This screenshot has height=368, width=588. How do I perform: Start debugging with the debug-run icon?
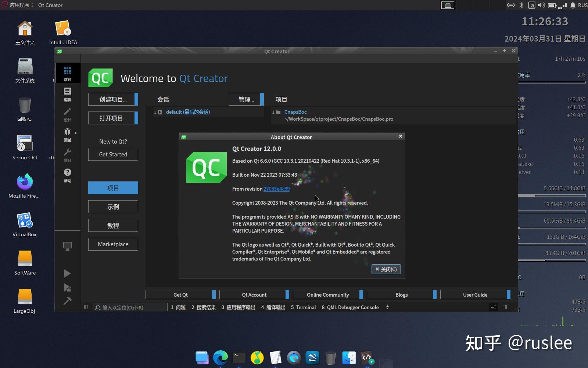point(67,288)
